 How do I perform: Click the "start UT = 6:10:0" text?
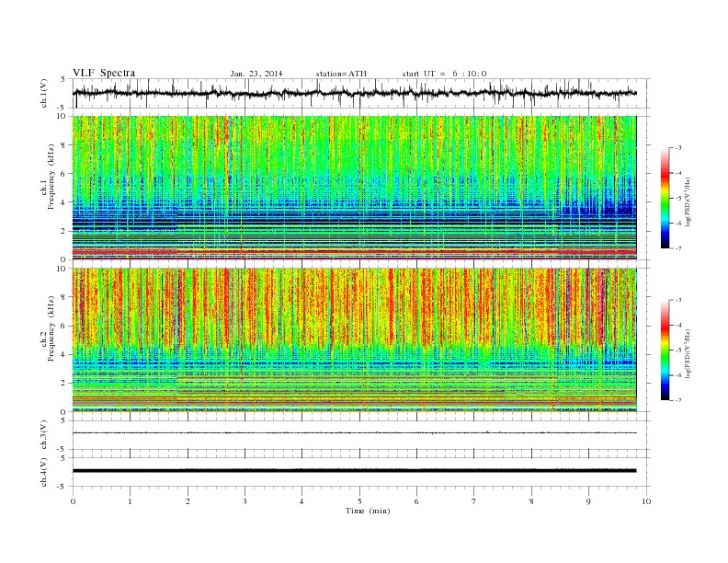444,74
